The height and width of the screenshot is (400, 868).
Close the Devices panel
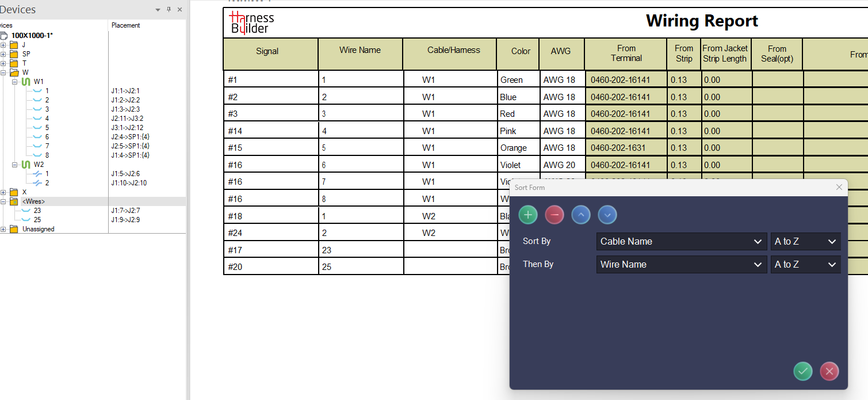coord(179,10)
